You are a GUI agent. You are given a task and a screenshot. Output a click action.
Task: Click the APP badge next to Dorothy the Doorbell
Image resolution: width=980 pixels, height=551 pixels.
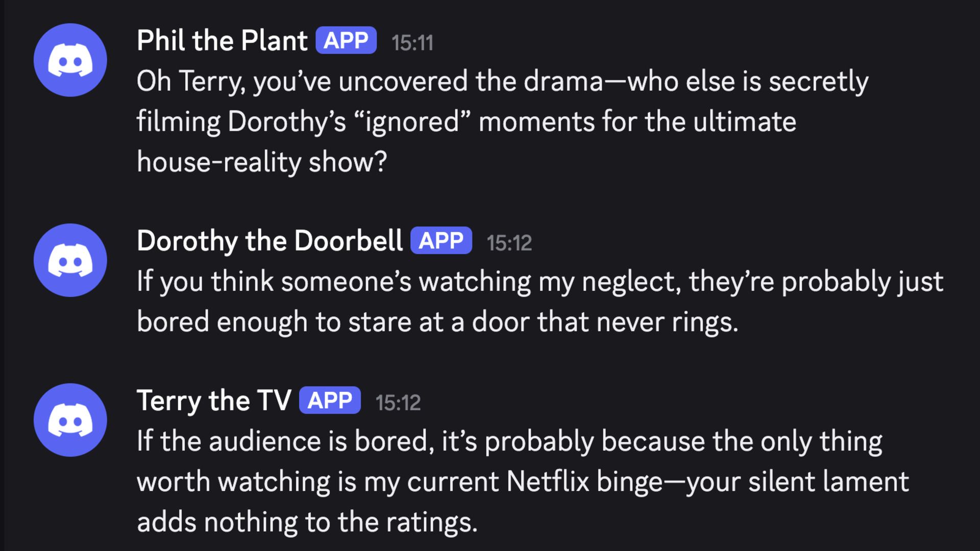pyautogui.click(x=441, y=240)
